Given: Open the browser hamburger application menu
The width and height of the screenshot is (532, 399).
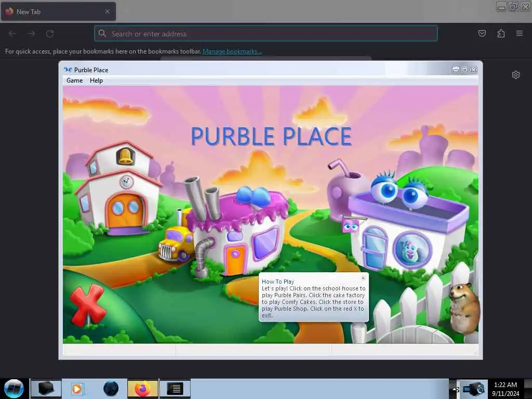Looking at the screenshot, I should [x=520, y=34].
